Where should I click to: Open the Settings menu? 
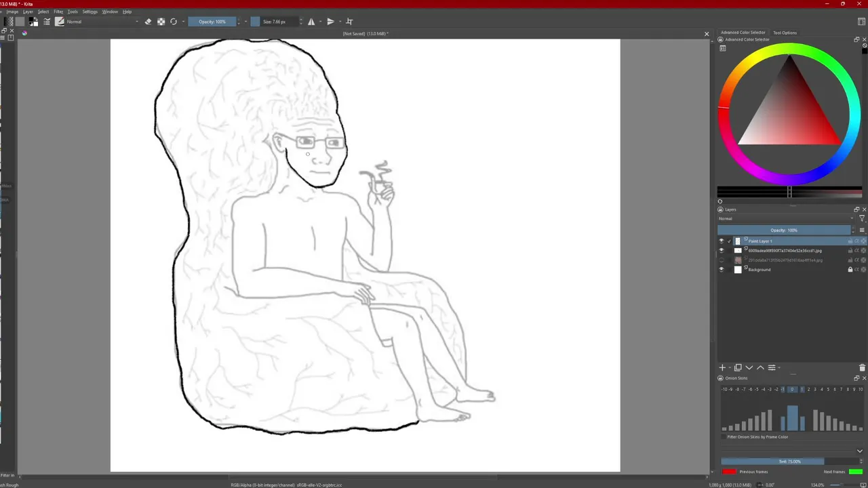point(90,12)
